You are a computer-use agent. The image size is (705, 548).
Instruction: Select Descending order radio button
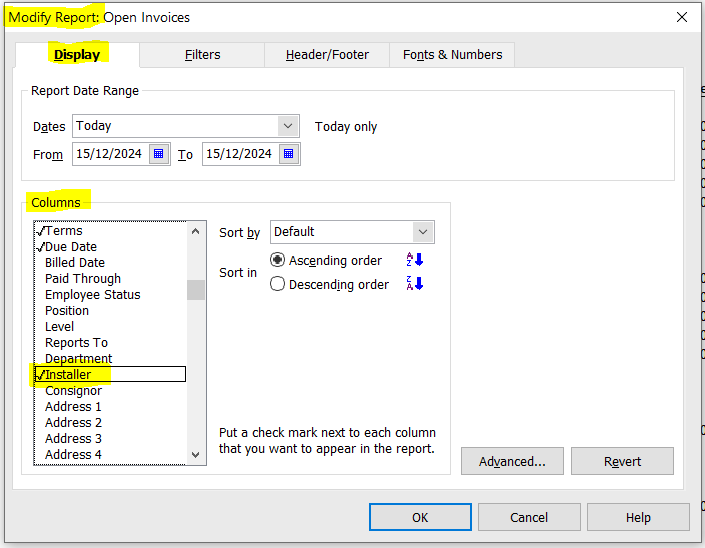coord(277,284)
